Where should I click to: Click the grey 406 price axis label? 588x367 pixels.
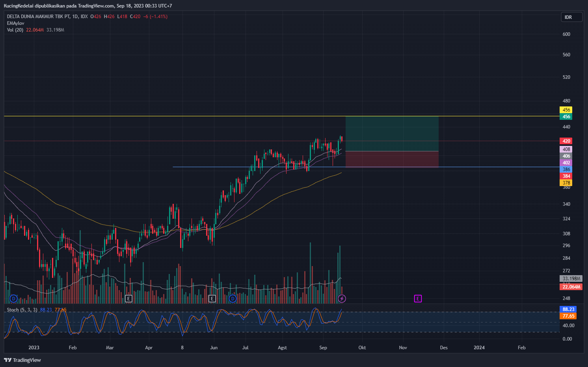click(x=566, y=156)
